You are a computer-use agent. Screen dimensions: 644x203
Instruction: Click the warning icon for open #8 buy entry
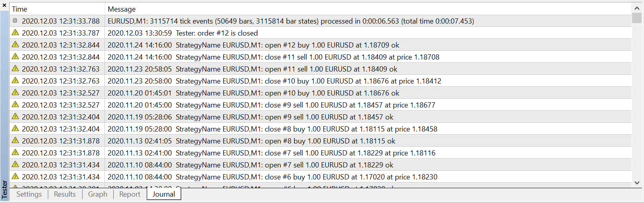[15, 140]
